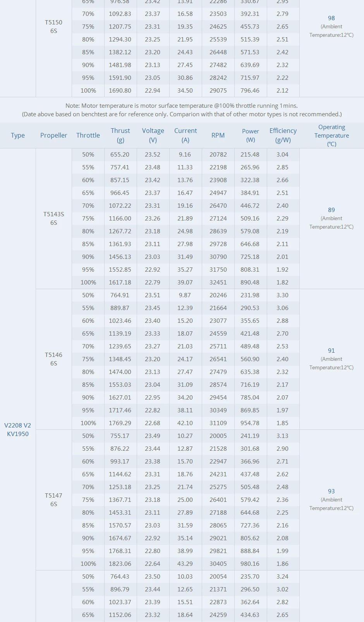364x622 pixels.
Task: Click the 89 operating temperature value
Action: click(331, 210)
